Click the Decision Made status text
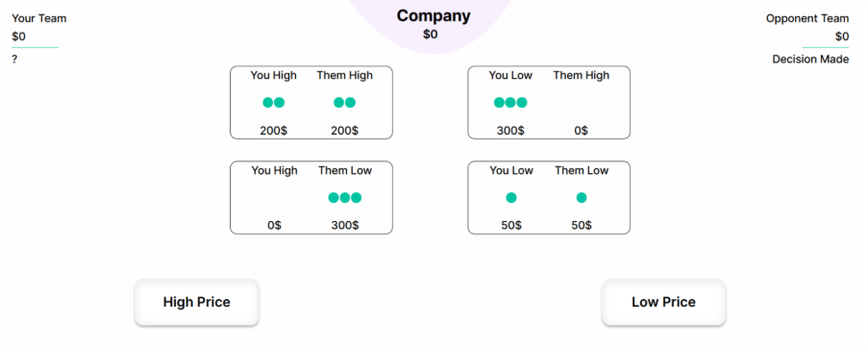Image resolution: width=868 pixels, height=349 pixels. (x=810, y=60)
